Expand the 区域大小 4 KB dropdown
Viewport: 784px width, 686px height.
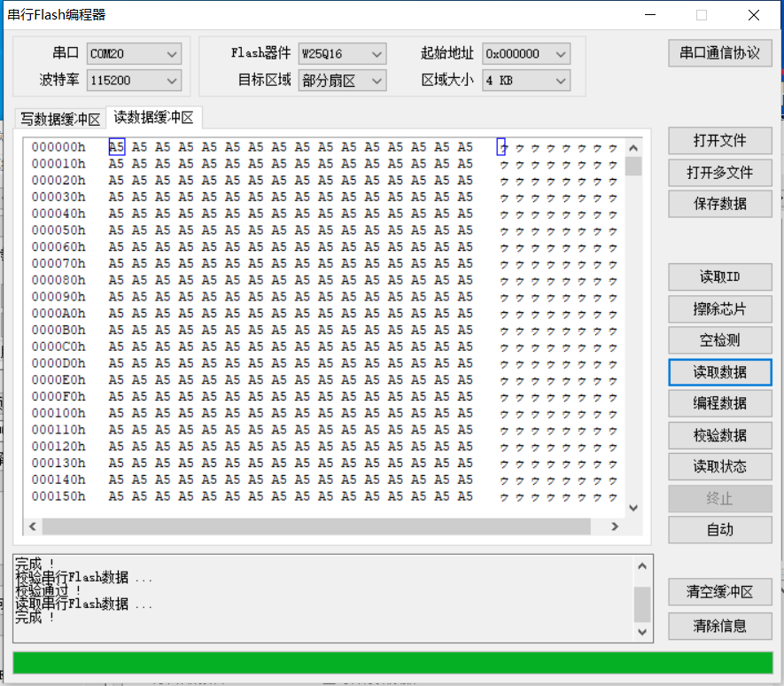[x=526, y=80]
